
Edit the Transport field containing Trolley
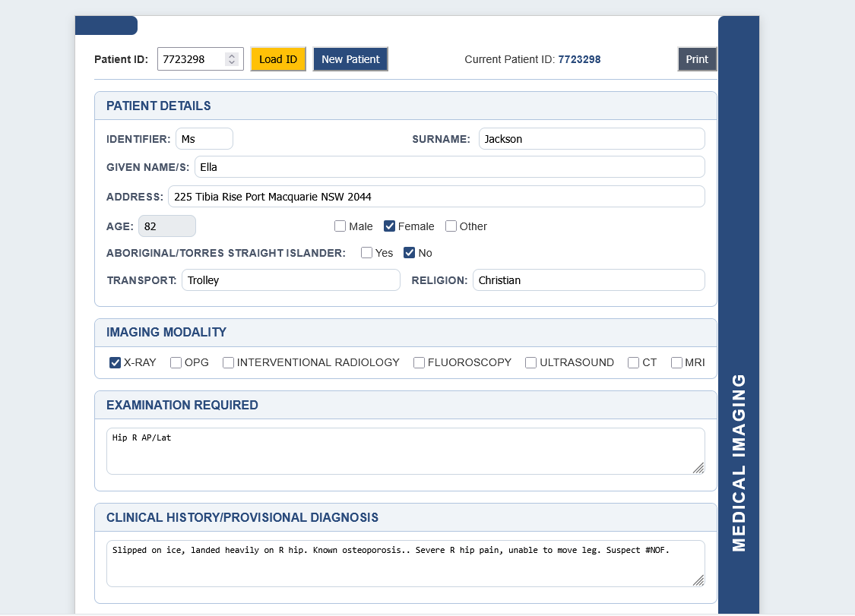(290, 280)
